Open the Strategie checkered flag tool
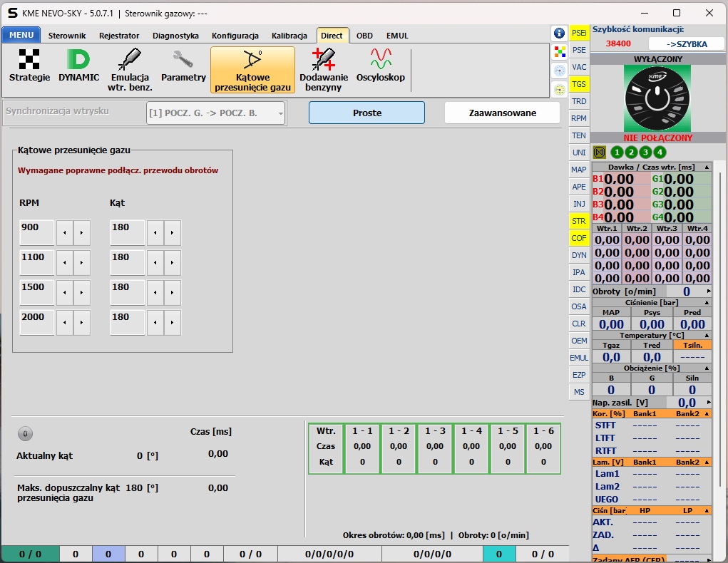The width and height of the screenshot is (728, 563). (x=29, y=66)
